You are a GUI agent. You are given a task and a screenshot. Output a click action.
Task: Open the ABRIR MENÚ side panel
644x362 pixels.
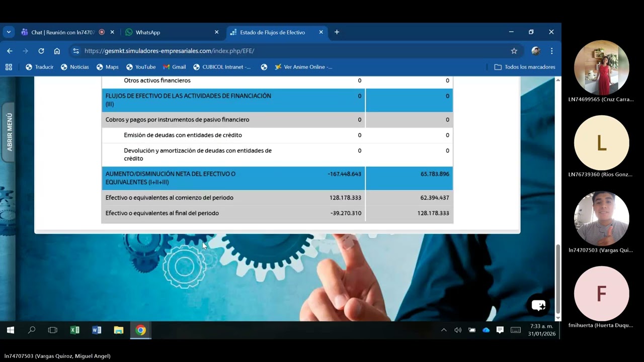[9, 132]
